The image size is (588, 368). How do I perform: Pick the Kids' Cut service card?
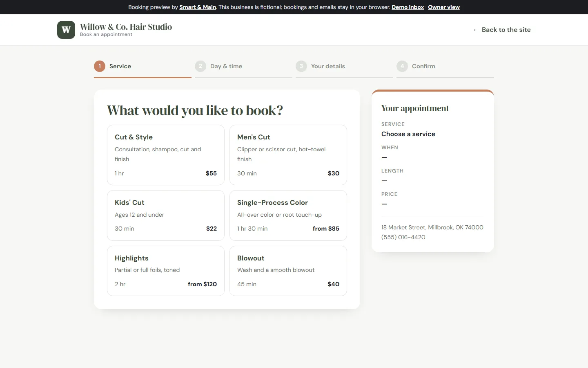click(166, 215)
